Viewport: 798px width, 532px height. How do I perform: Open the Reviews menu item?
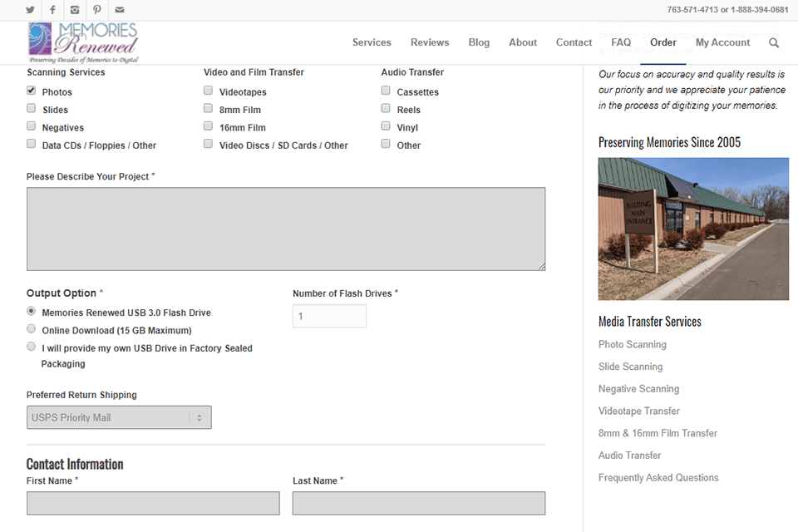coord(430,42)
